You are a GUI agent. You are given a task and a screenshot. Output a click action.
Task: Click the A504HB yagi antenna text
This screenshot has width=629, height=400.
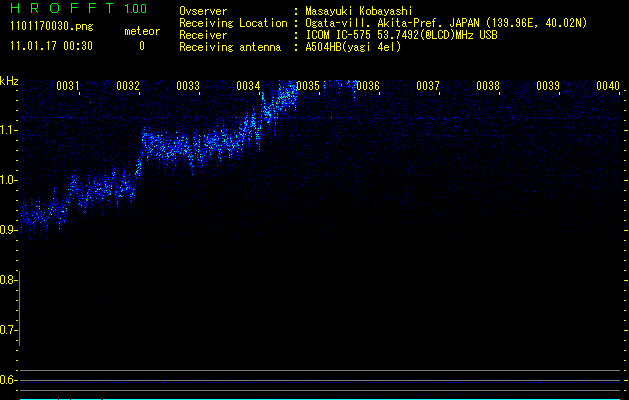point(353,46)
